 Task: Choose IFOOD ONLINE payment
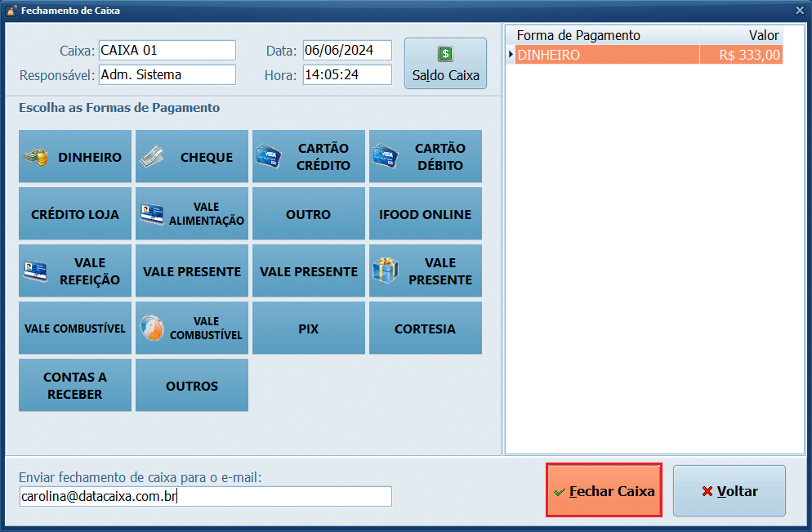(425, 213)
